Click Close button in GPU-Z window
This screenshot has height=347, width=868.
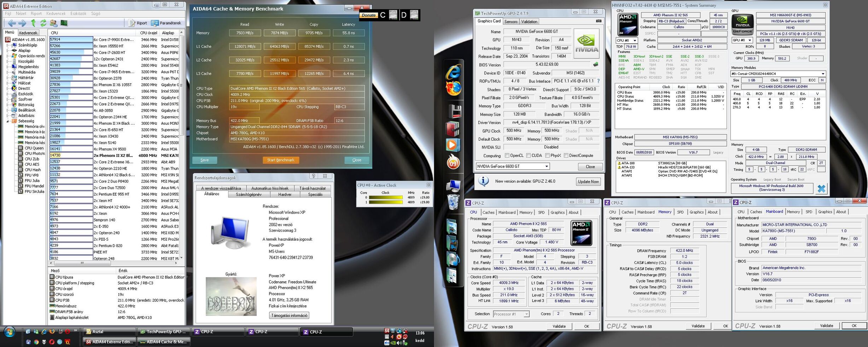coord(590,166)
